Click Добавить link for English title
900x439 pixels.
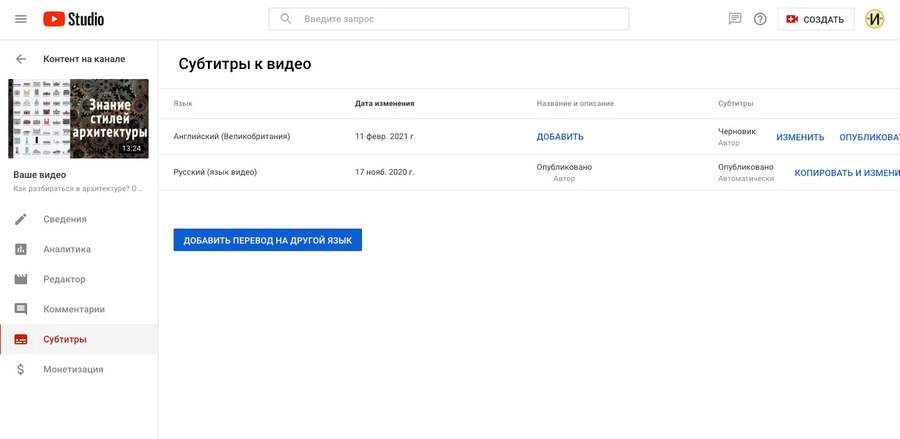560,137
